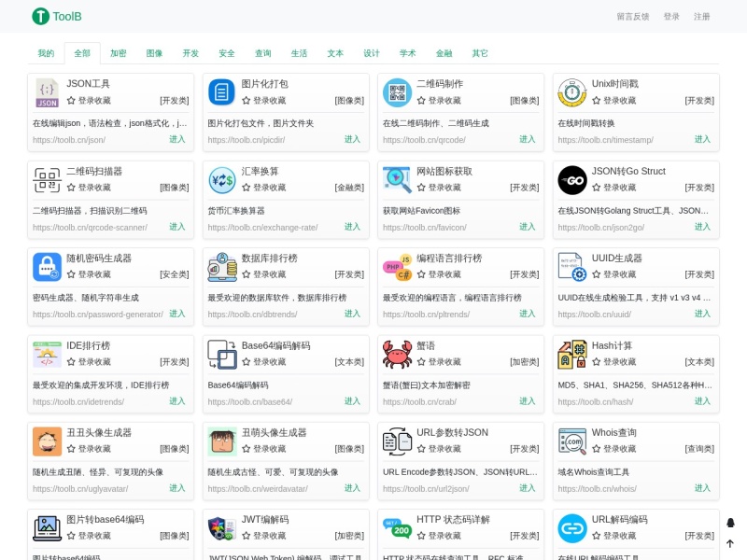Click the 登录 link in header
The height and width of the screenshot is (560, 747).
(x=671, y=17)
